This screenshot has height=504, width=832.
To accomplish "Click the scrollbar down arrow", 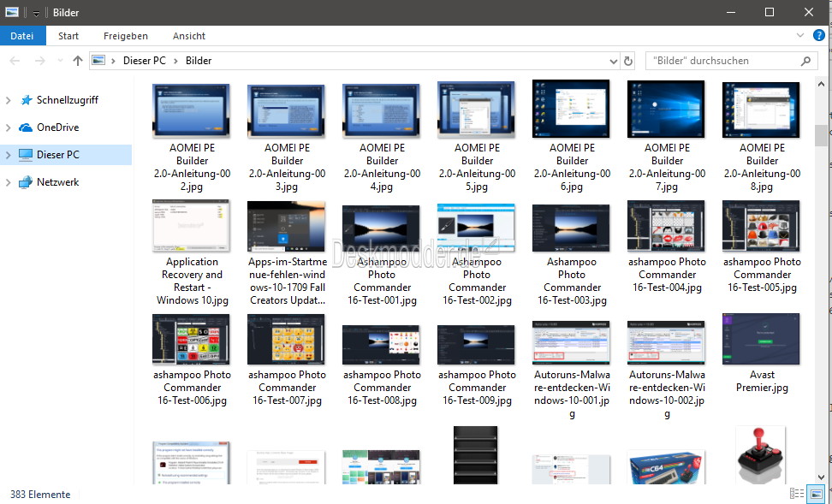I will tap(821, 477).
